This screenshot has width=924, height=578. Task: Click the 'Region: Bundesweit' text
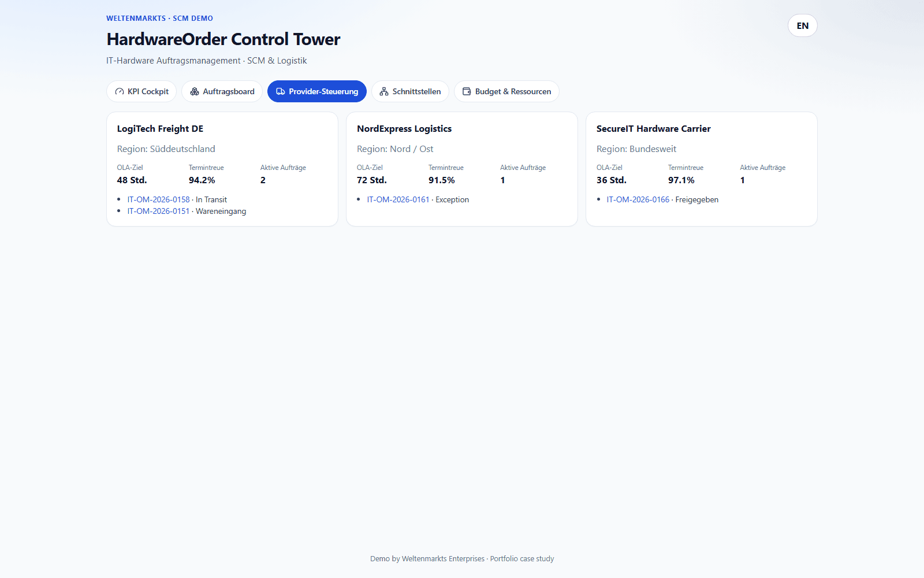coord(636,149)
